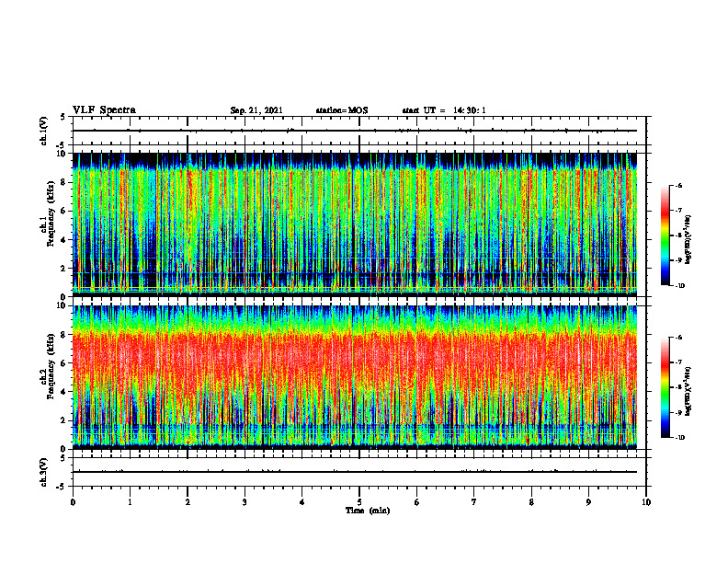
Task: Click the "8" kHz tick of ch.2 spectrogram
Action: [64, 335]
